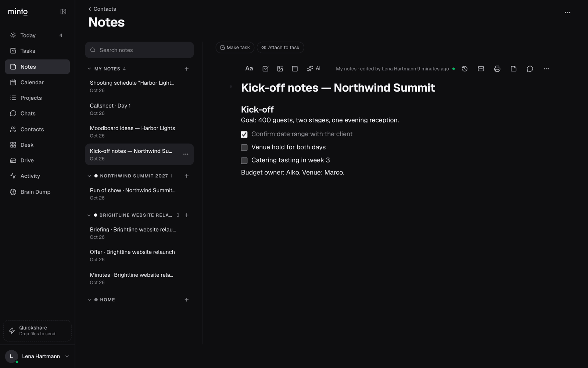Focus the Search notes field
The width and height of the screenshot is (588, 368).
[139, 50]
